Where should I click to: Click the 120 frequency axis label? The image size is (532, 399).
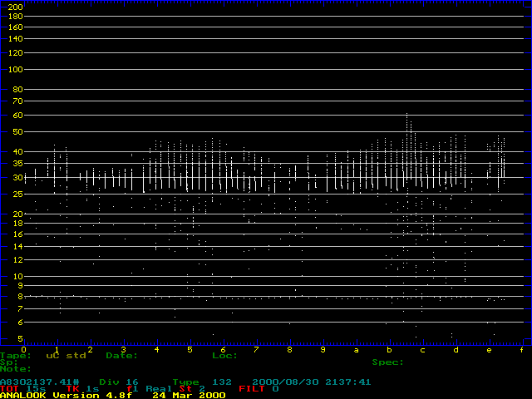coord(15,53)
